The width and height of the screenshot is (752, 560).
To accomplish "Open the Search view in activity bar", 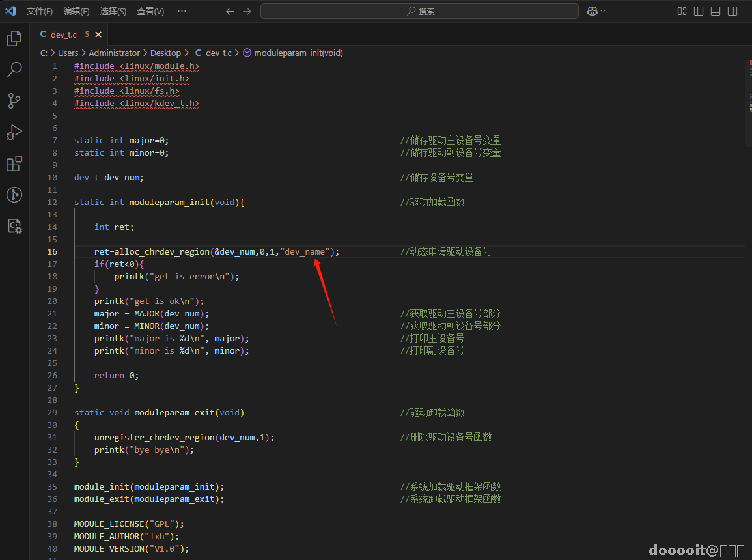I will click(x=14, y=70).
